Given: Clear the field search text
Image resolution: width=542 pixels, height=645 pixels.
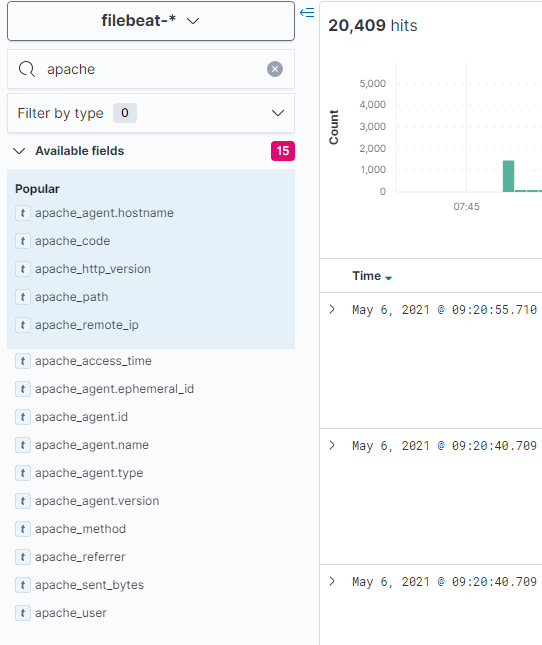Looking at the screenshot, I should pos(275,69).
